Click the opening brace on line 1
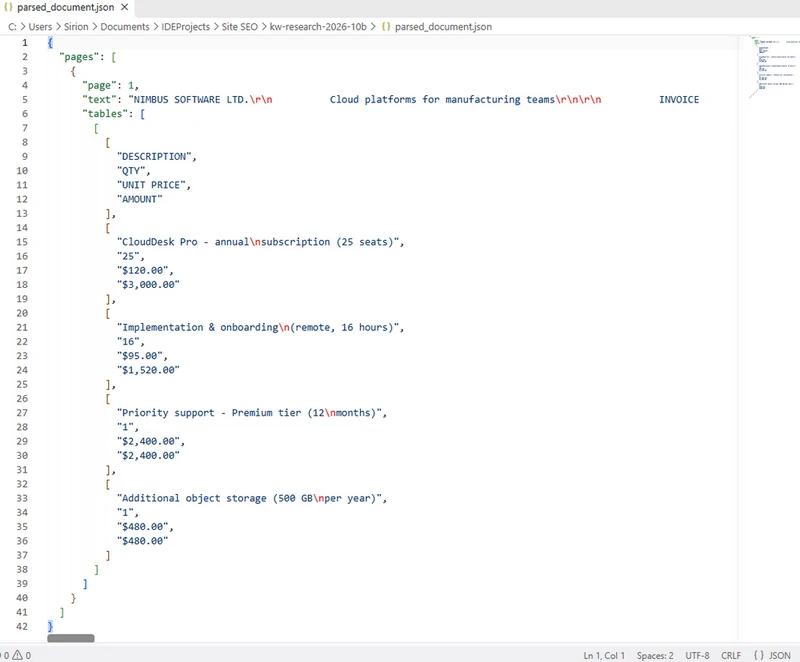800x662 pixels. [x=50, y=42]
